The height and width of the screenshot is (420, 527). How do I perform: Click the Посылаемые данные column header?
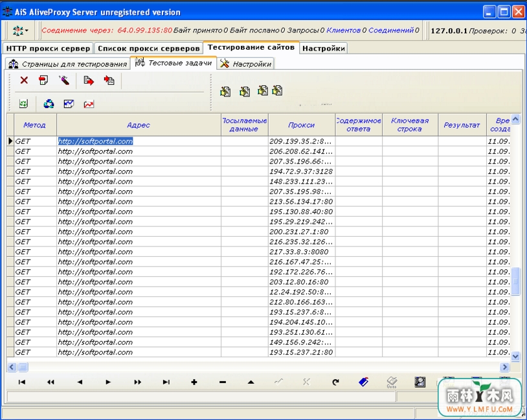[245, 125]
